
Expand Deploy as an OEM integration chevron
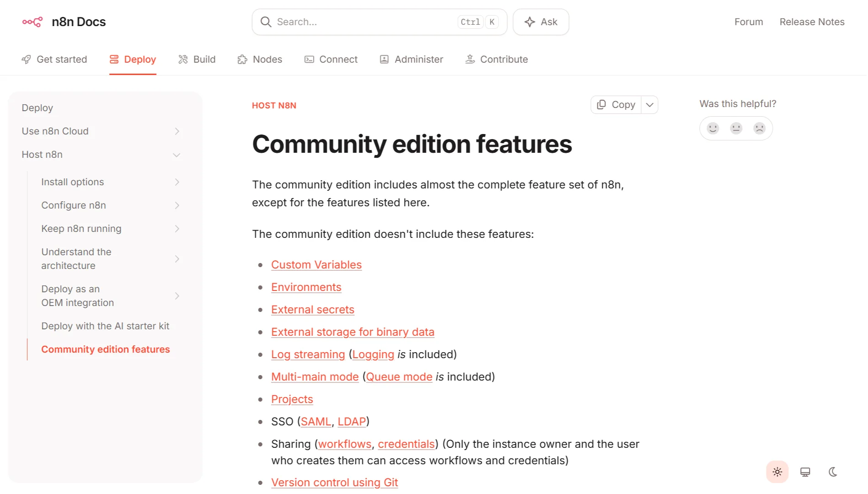177,296
